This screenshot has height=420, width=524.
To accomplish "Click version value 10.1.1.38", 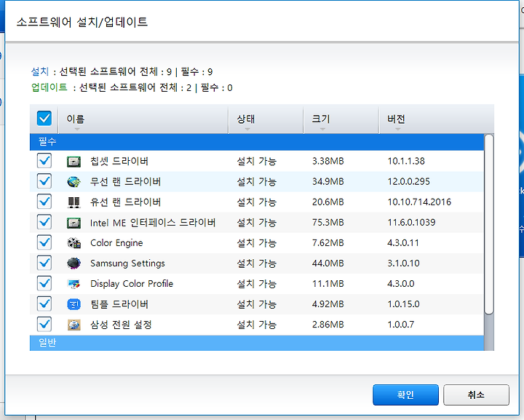I will (x=406, y=161).
